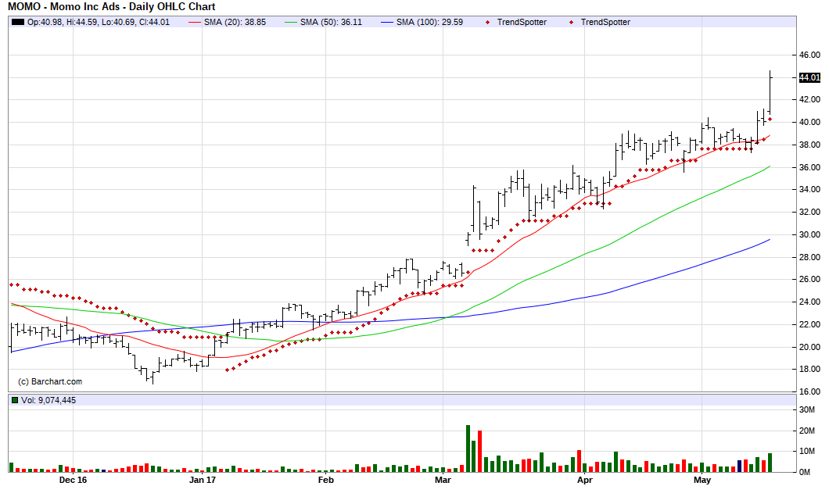Image resolution: width=829 pixels, height=504 pixels.
Task: Click the dark blue volume bar in May
Action: click(x=740, y=466)
